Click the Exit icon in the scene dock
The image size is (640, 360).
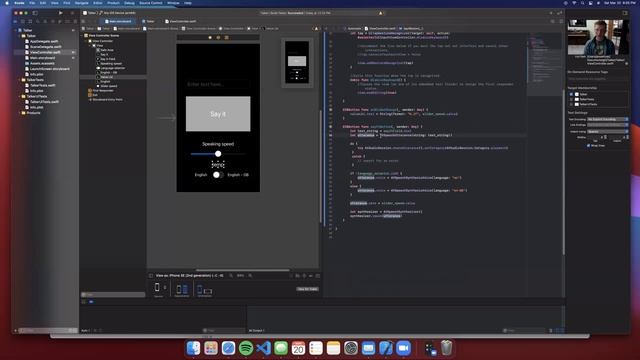tap(227, 38)
